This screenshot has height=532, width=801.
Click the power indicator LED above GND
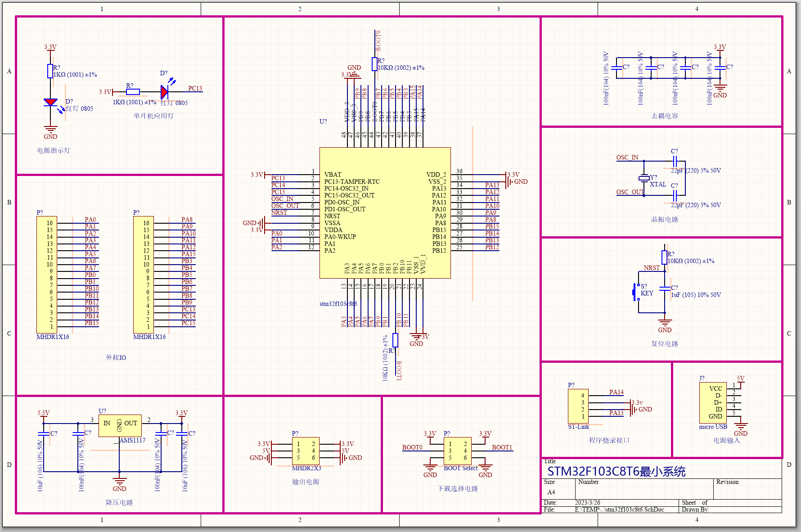50,103
